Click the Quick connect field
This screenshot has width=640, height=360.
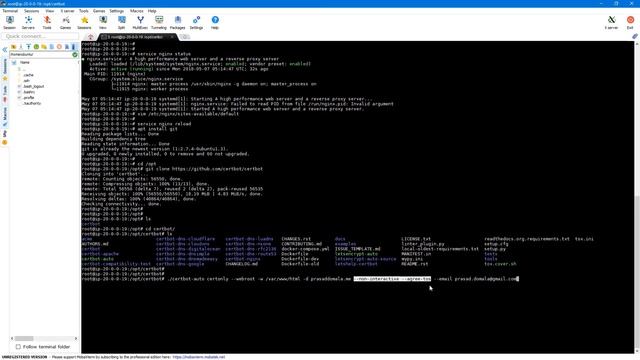pos(40,36)
